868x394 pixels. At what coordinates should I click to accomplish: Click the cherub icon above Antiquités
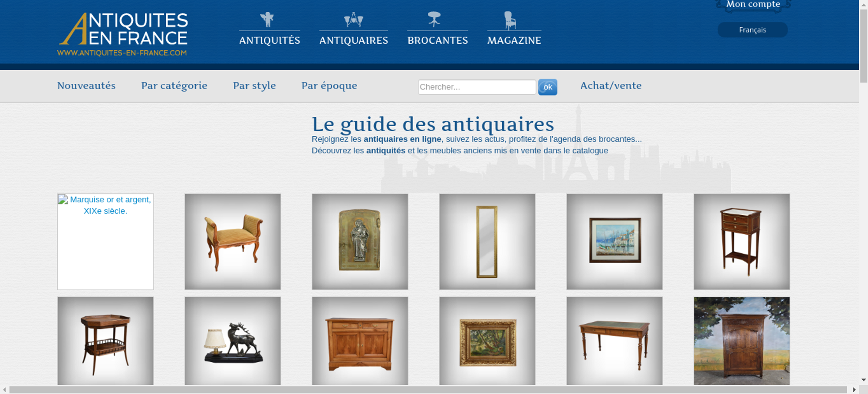coord(267,20)
